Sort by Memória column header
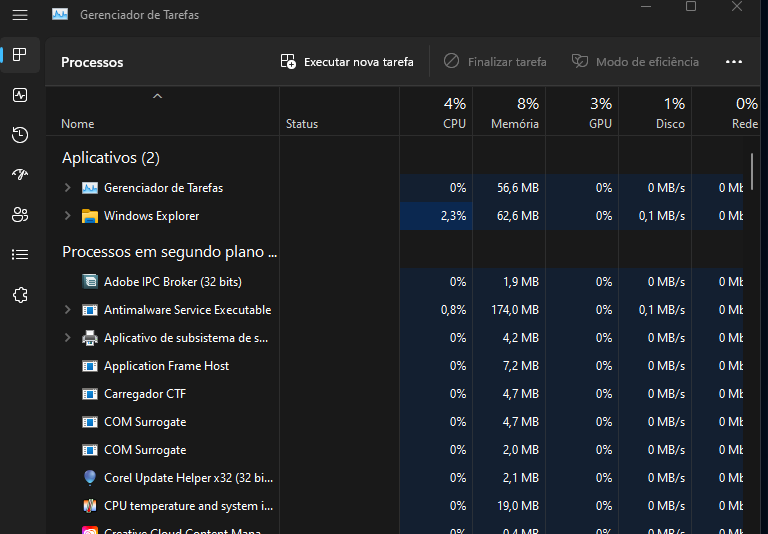The image size is (768, 534). pos(509,112)
